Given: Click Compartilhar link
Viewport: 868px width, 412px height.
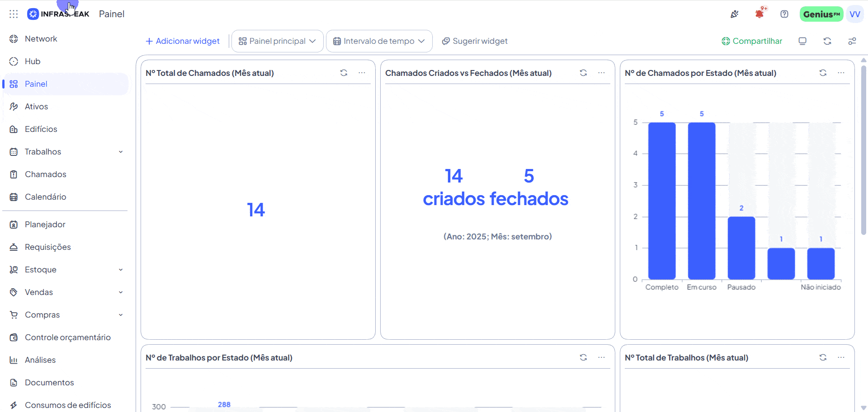Looking at the screenshot, I should click(x=752, y=41).
